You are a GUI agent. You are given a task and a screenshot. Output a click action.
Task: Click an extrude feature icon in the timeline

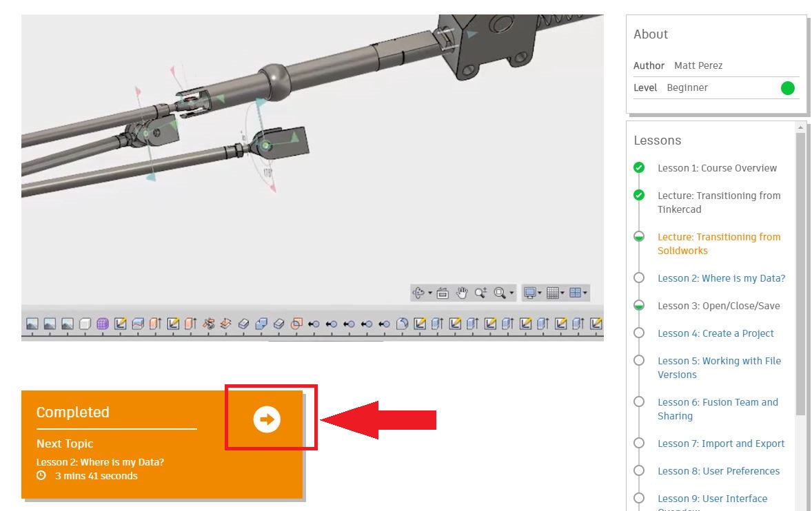click(154, 322)
